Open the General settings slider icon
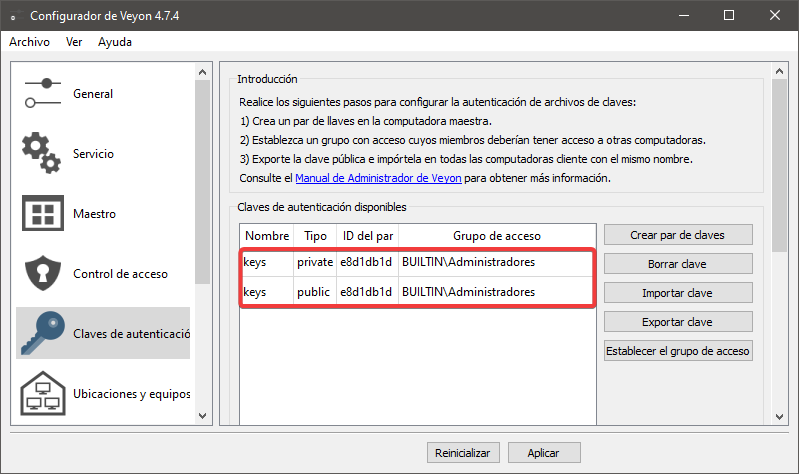The width and height of the screenshot is (799, 474). point(43,93)
